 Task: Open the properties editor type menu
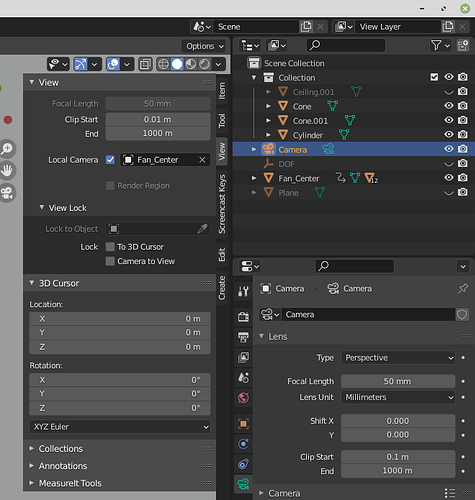(x=250, y=266)
